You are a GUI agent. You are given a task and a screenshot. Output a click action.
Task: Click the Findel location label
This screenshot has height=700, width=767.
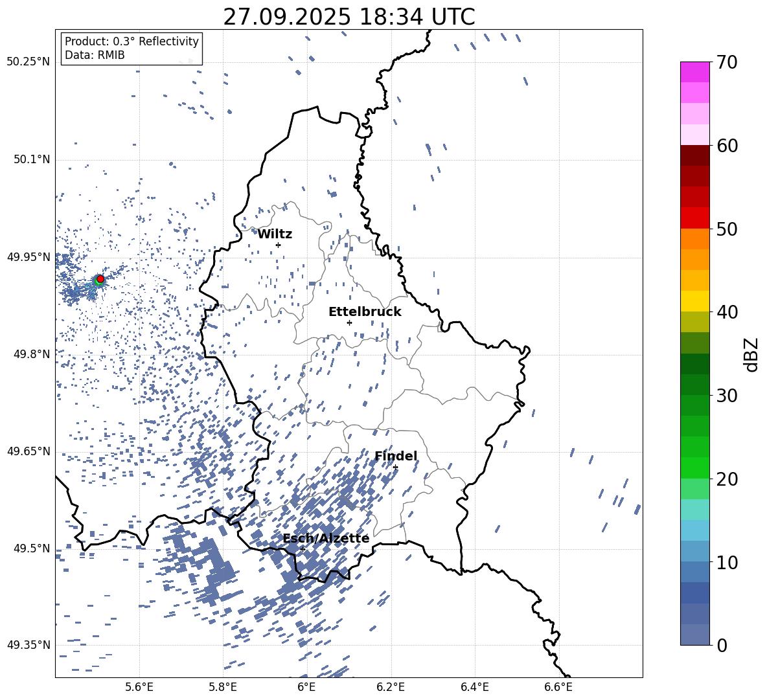[x=396, y=456]
